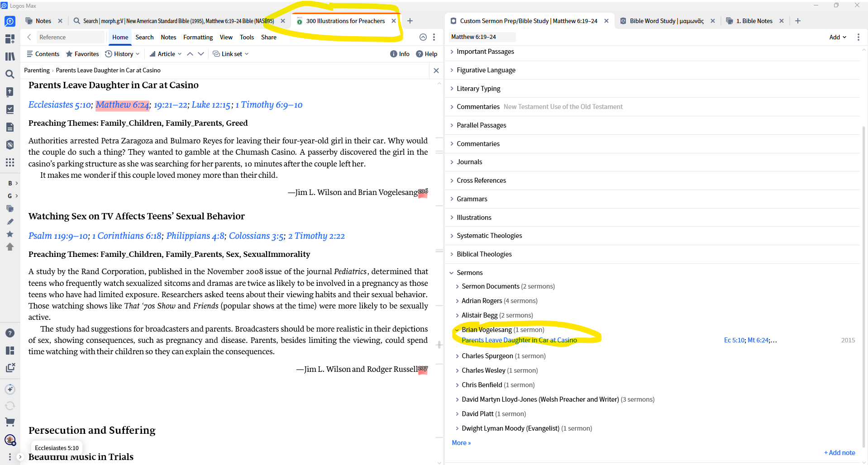Open the Article navigation dropdown
The image size is (868, 465).
coord(165,54)
